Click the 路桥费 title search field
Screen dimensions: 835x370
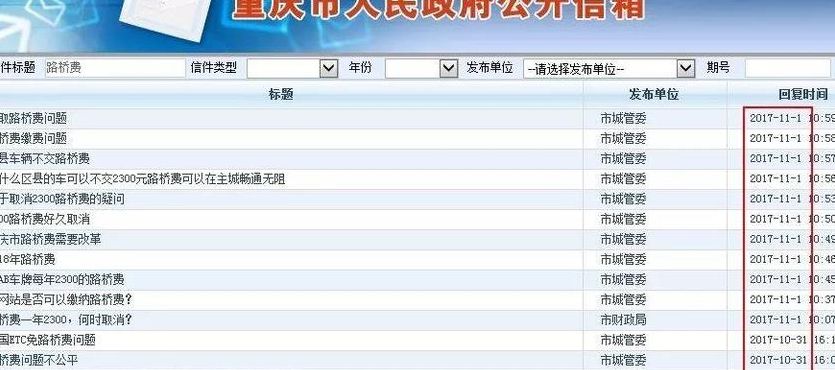[115, 68]
